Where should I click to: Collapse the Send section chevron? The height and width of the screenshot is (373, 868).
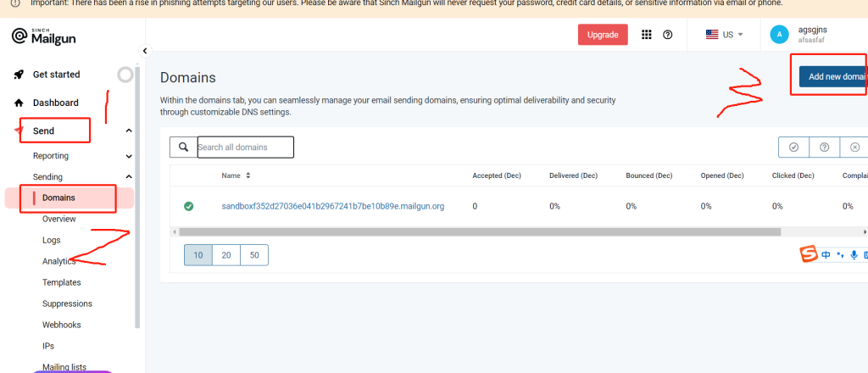(129, 131)
